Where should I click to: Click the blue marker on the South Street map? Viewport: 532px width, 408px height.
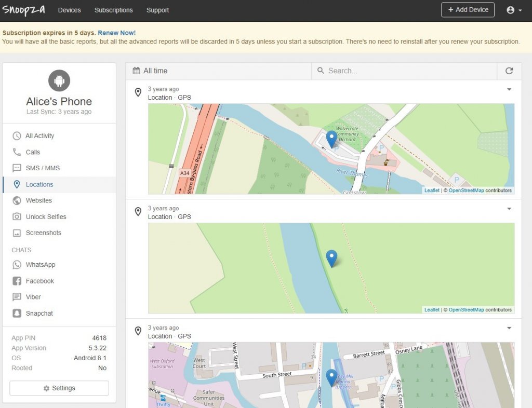[x=331, y=378]
